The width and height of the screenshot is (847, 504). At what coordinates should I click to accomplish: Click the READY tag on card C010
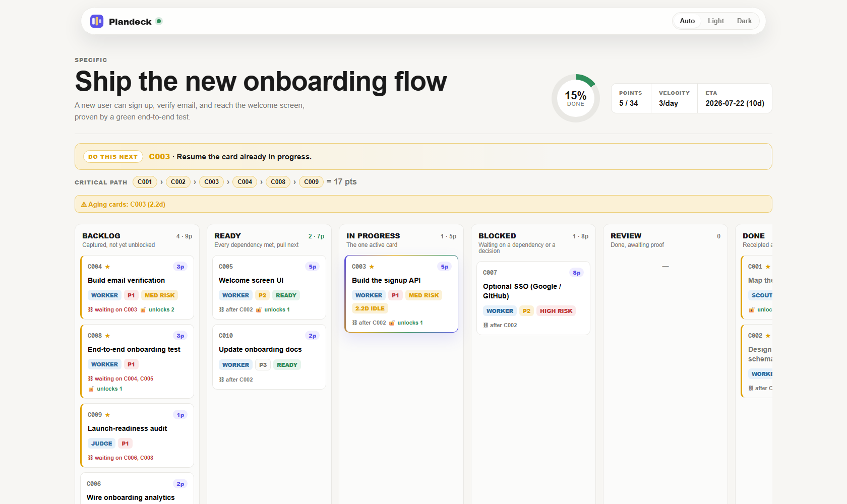287,365
